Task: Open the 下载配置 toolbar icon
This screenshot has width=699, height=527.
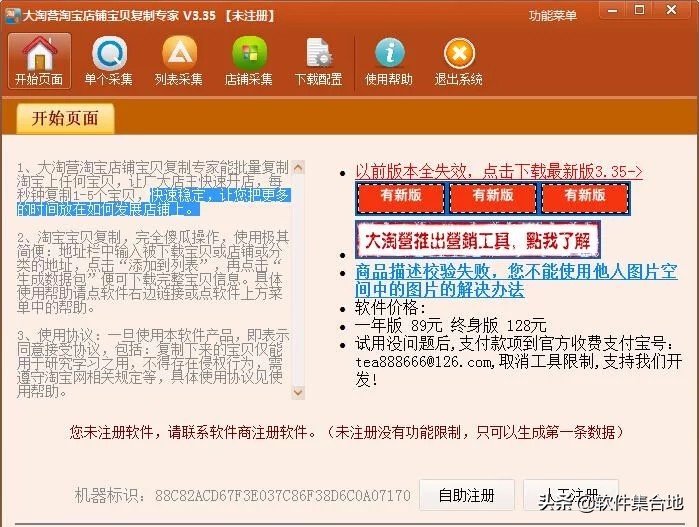Action: (318, 61)
